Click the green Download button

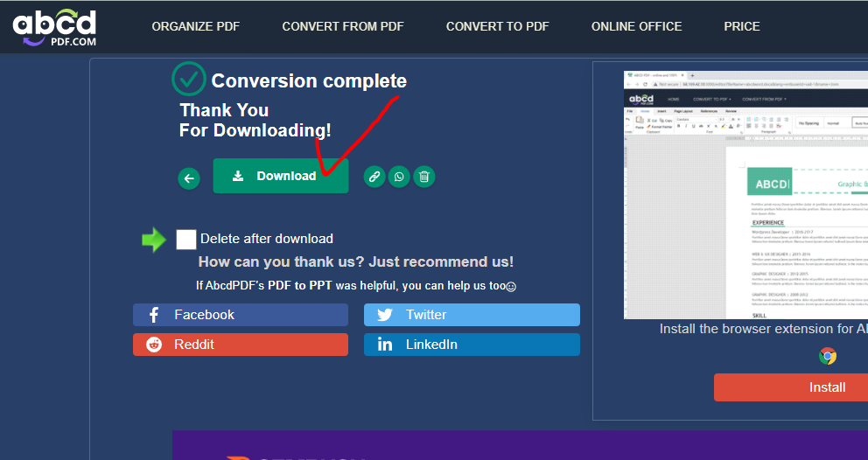(281, 176)
